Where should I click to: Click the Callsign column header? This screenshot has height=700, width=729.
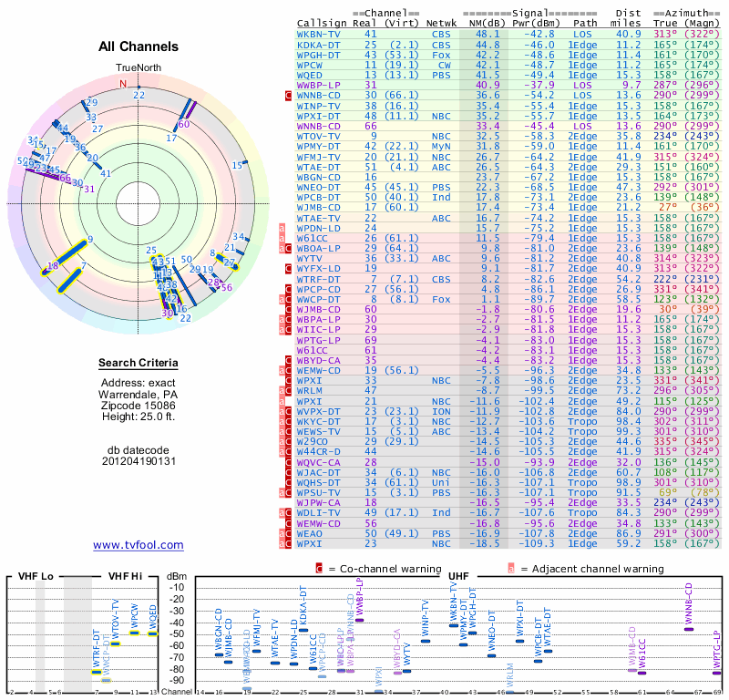click(322, 24)
